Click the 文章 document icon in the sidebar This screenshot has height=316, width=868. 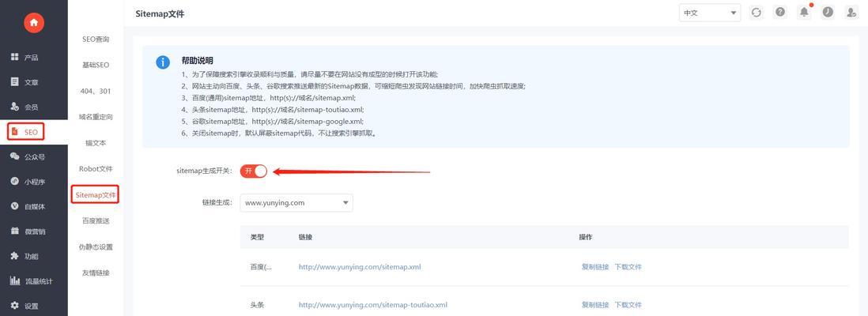(15, 82)
